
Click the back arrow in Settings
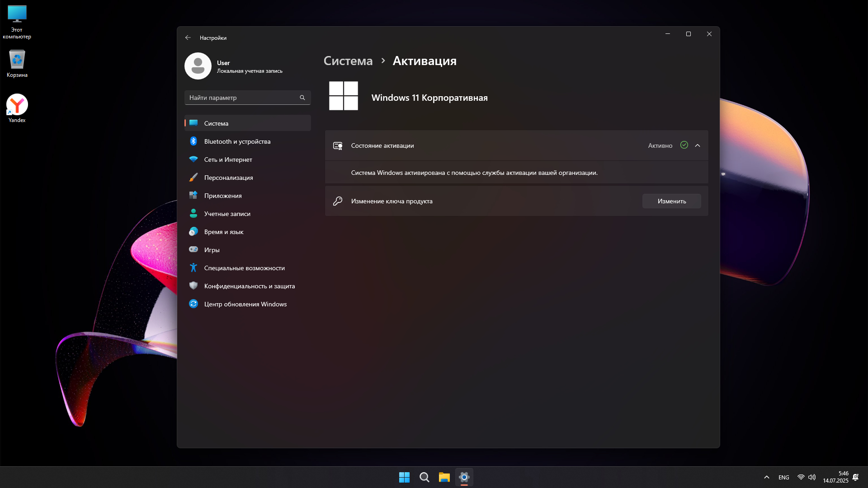pyautogui.click(x=188, y=38)
